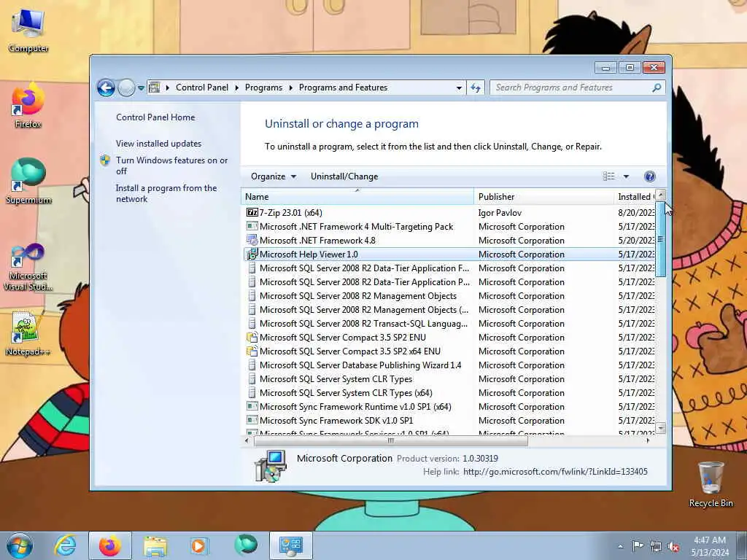Select SQL Server 2008 R2 Management Objects
The width and height of the screenshot is (747, 560).
tap(449, 296)
